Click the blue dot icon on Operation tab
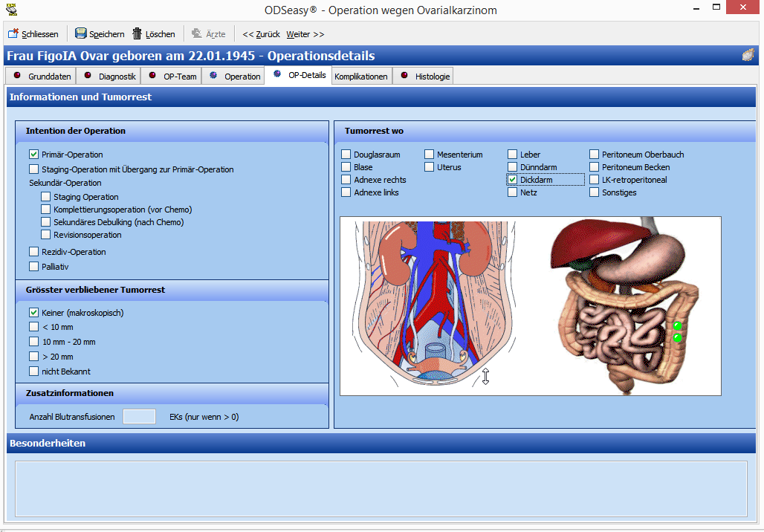 click(x=213, y=76)
